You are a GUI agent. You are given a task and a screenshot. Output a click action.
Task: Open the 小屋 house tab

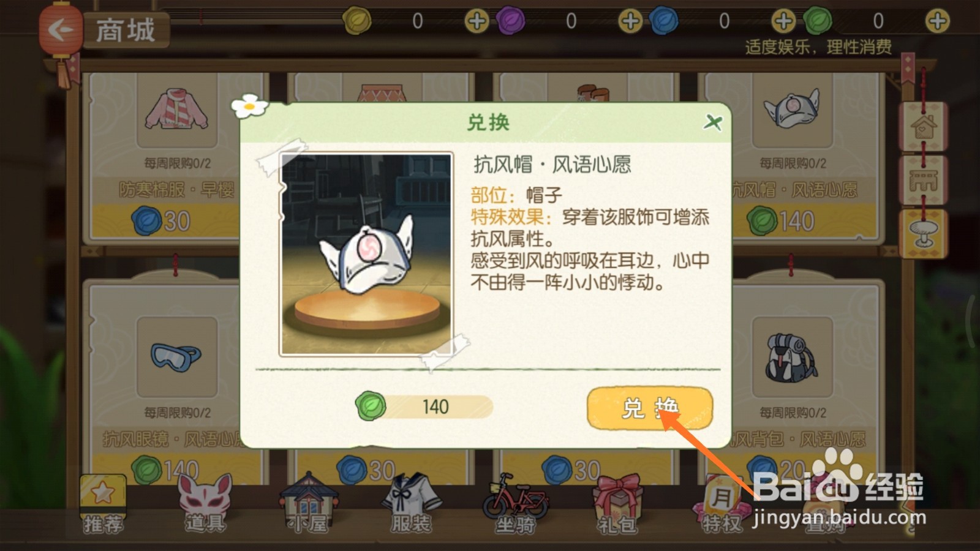308,504
